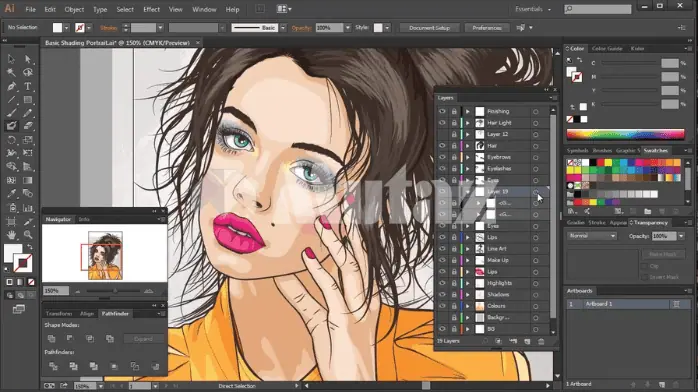
Task: Hide the Line Art layer
Action: 442,249
